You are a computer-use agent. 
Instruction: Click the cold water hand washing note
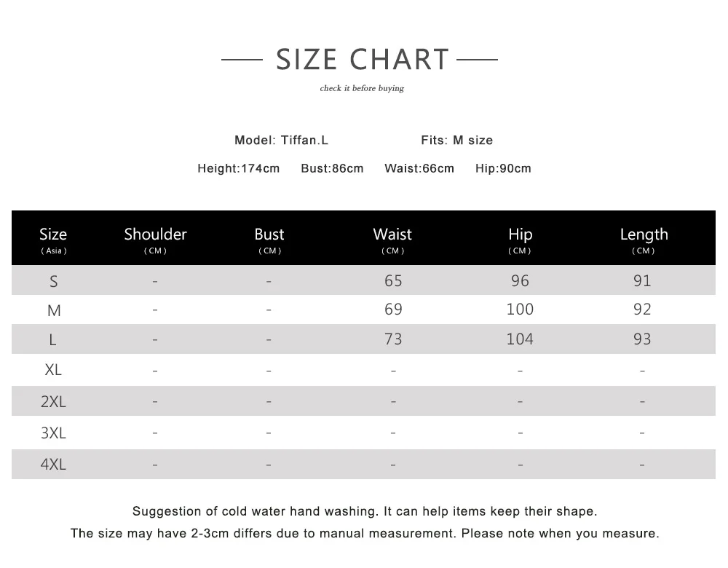365,511
